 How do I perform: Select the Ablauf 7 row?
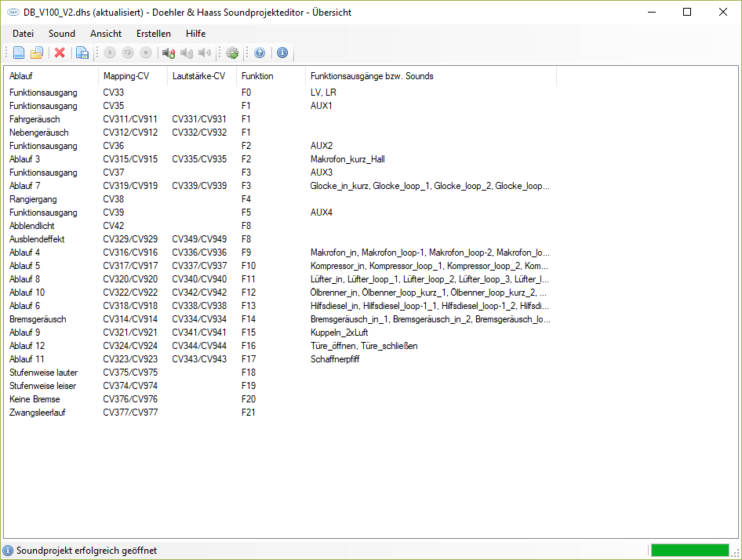pyautogui.click(x=281, y=186)
